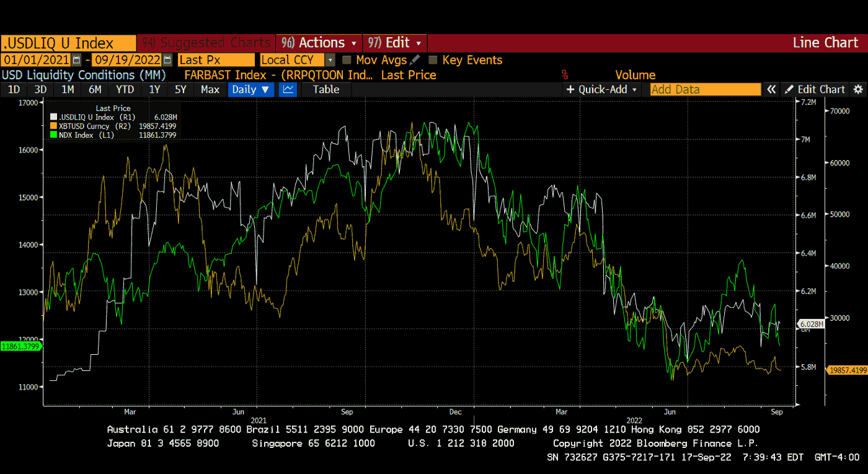The height and width of the screenshot is (474, 868).
Task: Select the 5Y time range
Action: [x=180, y=89]
